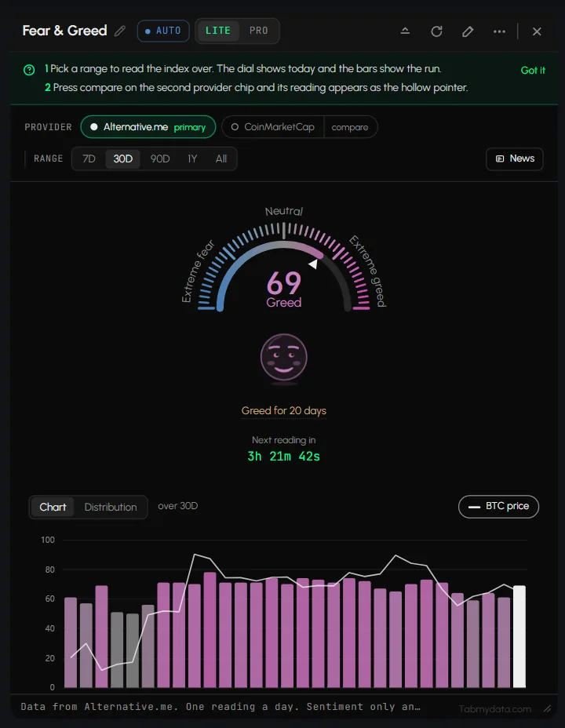Close the Fear & Greed panel
Image resolution: width=565 pixels, height=728 pixels.
538,31
